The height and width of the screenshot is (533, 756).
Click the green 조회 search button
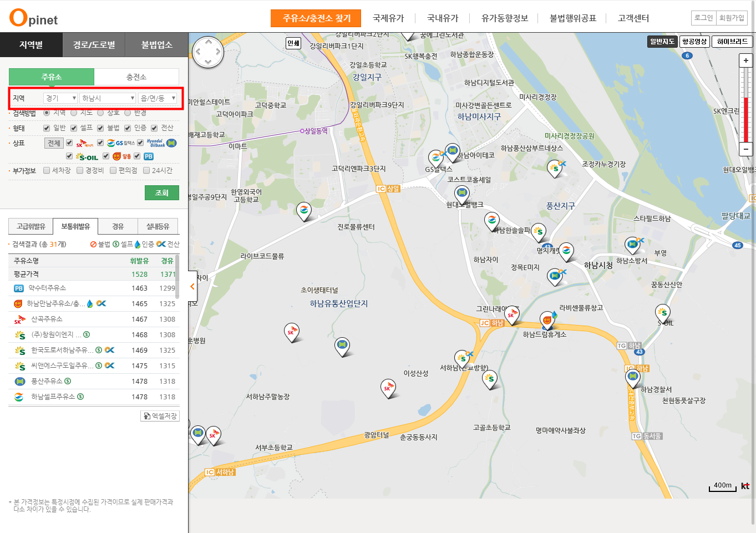pyautogui.click(x=162, y=193)
